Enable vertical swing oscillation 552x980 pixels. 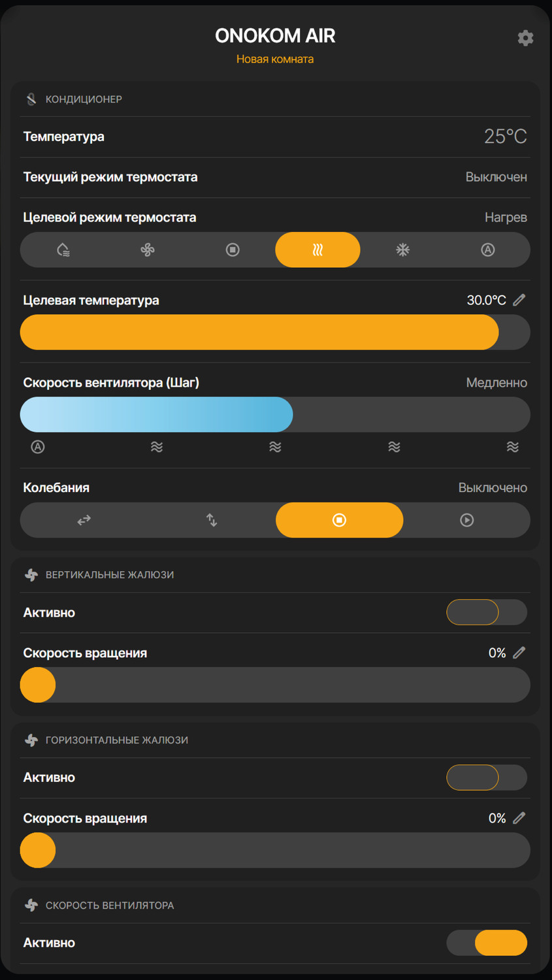212,520
